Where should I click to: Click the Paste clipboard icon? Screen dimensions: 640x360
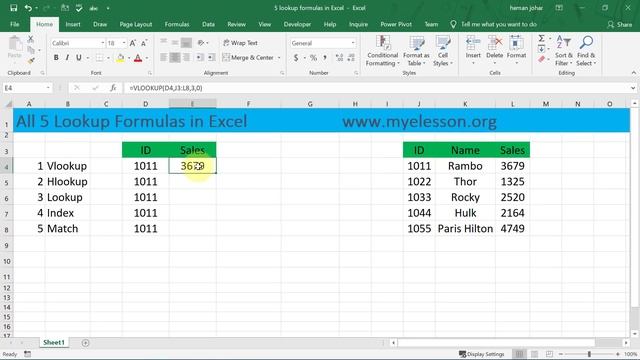pos(15,44)
